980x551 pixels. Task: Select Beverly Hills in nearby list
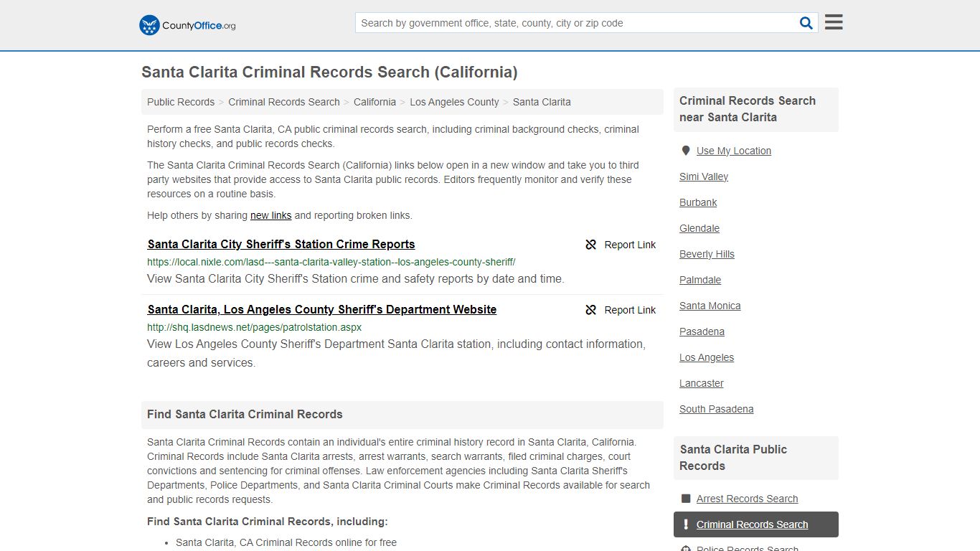pyautogui.click(x=707, y=254)
